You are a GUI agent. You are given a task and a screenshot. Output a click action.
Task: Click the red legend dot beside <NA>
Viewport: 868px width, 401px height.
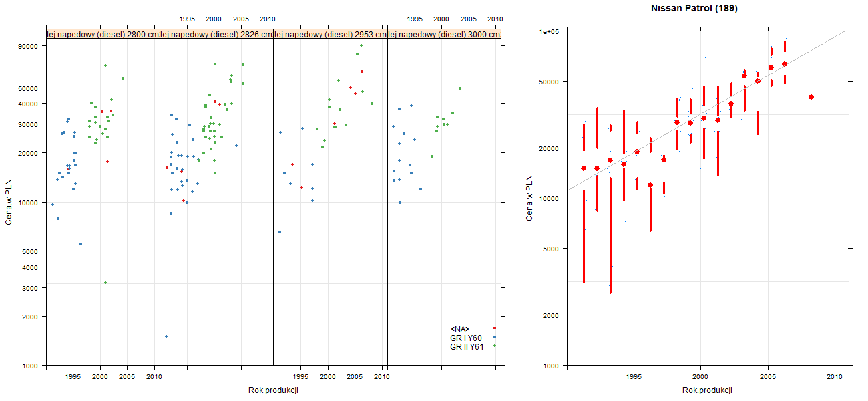494,328
